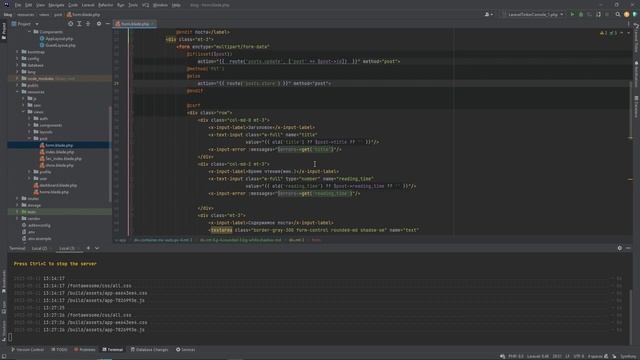Open the terminal sessions dropdown arrow

point(97,248)
